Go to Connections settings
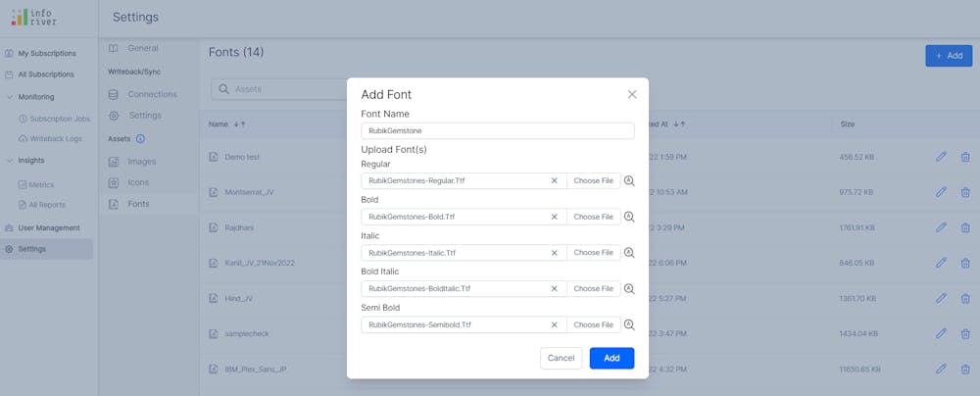Viewport: 980px width, 396px height. pos(152,94)
